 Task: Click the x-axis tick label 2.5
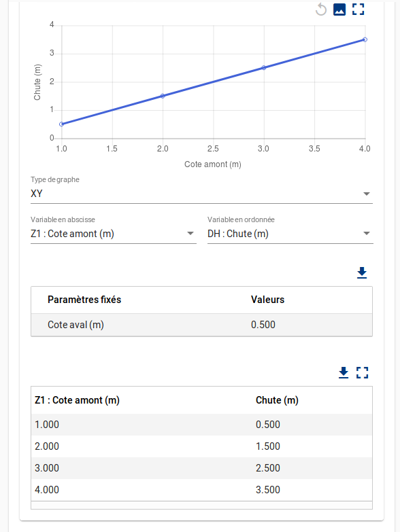(x=213, y=149)
